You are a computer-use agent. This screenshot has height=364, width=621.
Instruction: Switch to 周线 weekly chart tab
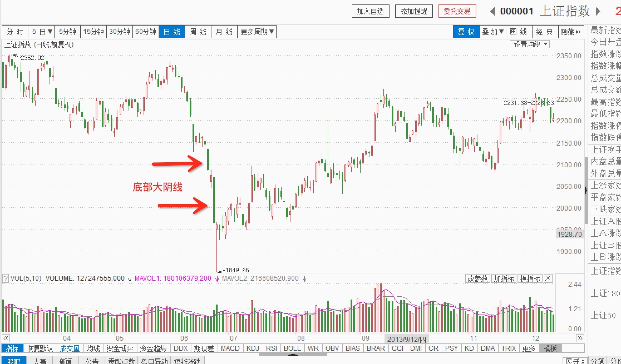point(198,32)
